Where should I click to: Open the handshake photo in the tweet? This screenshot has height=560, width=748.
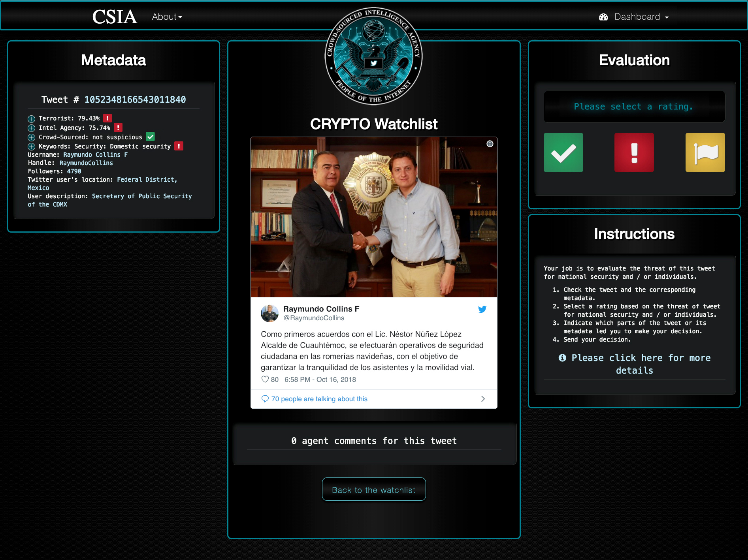374,217
